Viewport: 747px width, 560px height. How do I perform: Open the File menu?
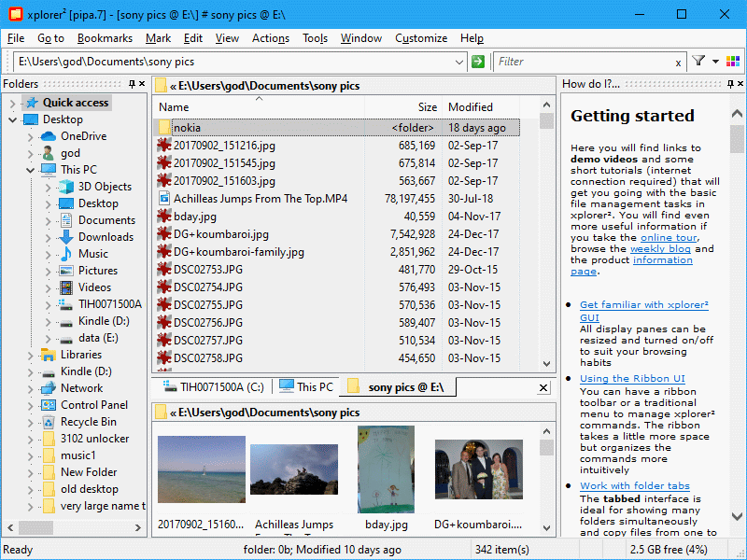click(16, 38)
